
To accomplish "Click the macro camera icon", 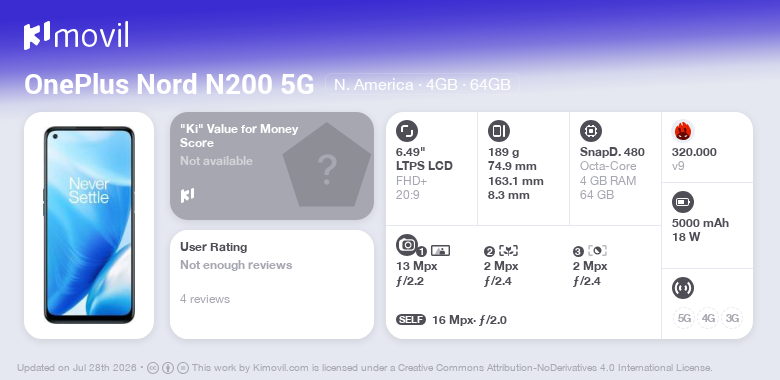I will tap(509, 251).
